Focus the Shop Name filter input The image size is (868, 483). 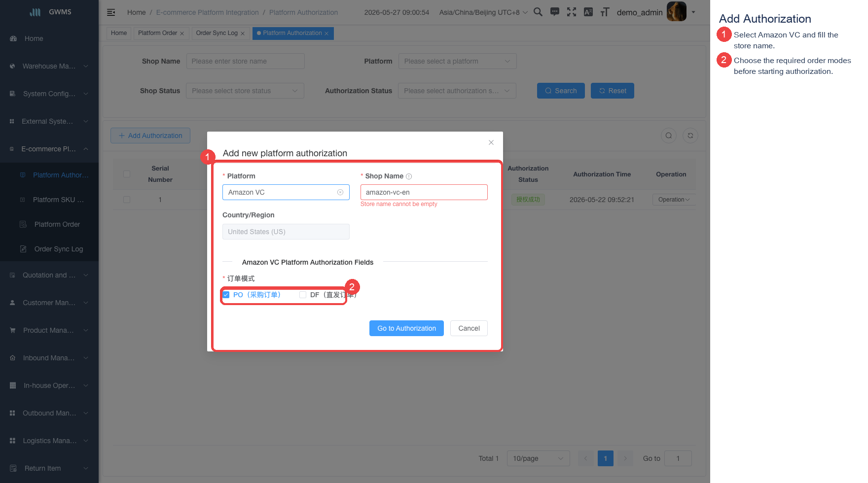coord(246,61)
